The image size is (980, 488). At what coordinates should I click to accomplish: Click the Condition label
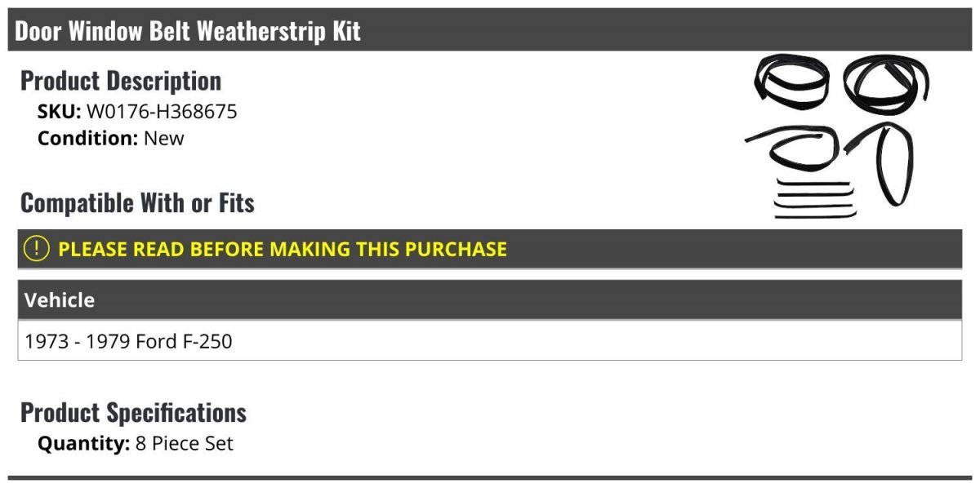(x=88, y=138)
